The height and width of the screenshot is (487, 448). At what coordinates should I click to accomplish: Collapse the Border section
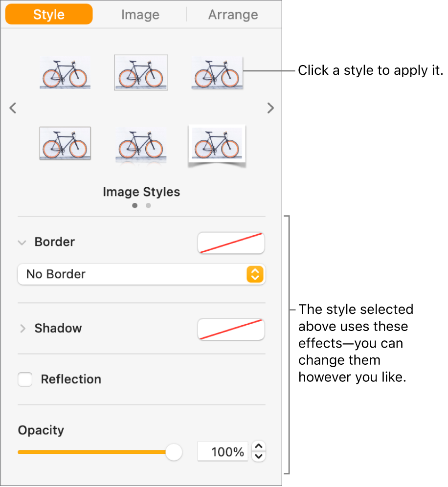[x=22, y=243]
